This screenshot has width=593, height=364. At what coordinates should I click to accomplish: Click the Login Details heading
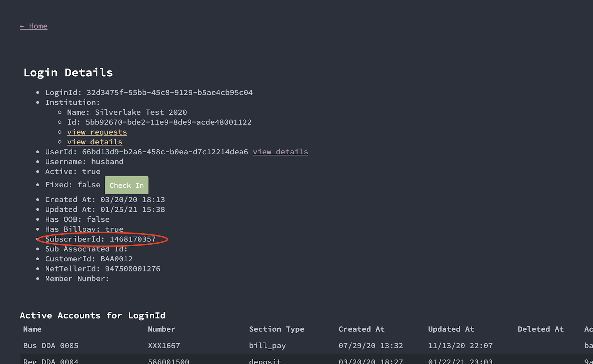68,73
